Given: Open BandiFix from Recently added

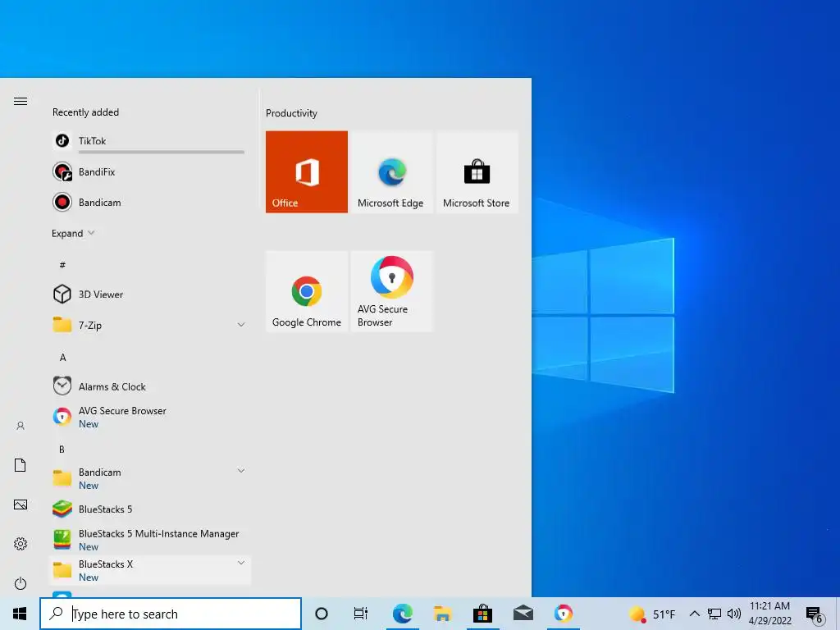Looking at the screenshot, I should pos(149,172).
